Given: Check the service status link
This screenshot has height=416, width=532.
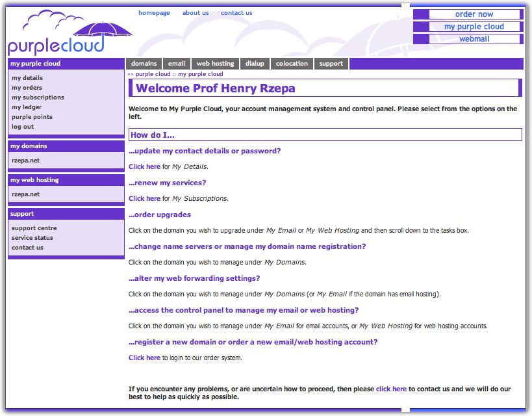Looking at the screenshot, I should (32, 238).
